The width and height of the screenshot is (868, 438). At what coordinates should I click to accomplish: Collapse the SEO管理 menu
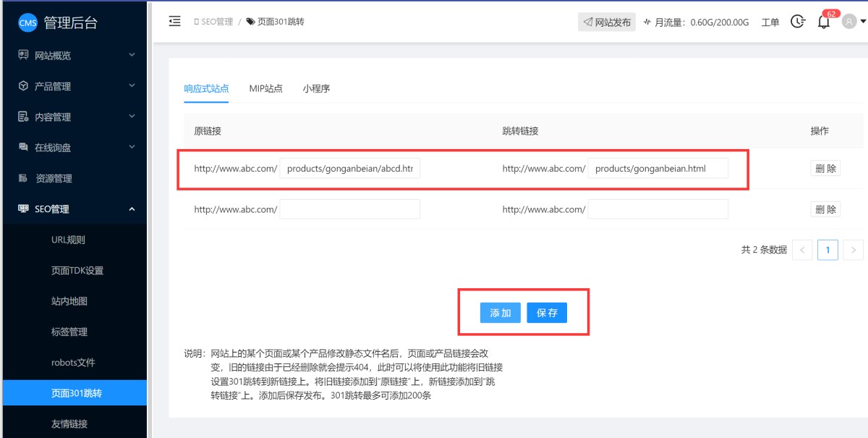(54, 209)
